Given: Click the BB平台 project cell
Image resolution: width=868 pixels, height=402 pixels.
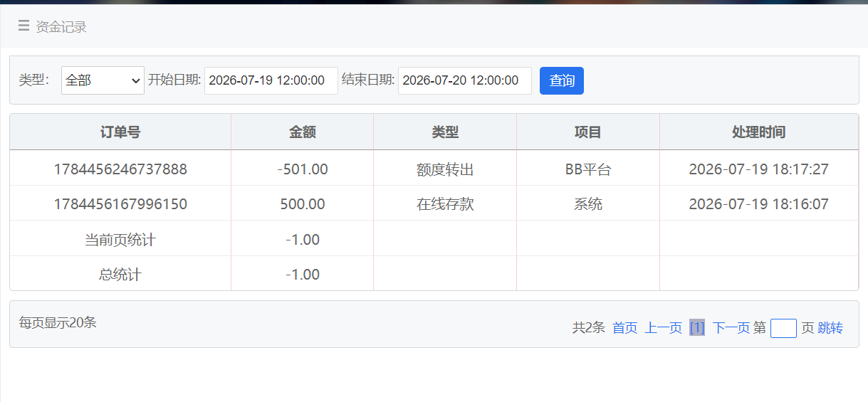Looking at the screenshot, I should click(588, 169).
